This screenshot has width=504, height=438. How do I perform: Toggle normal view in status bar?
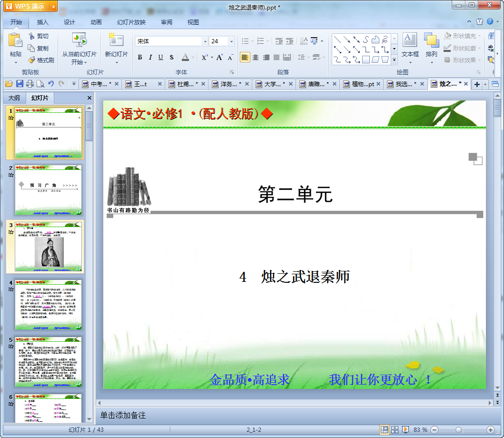[384, 429]
